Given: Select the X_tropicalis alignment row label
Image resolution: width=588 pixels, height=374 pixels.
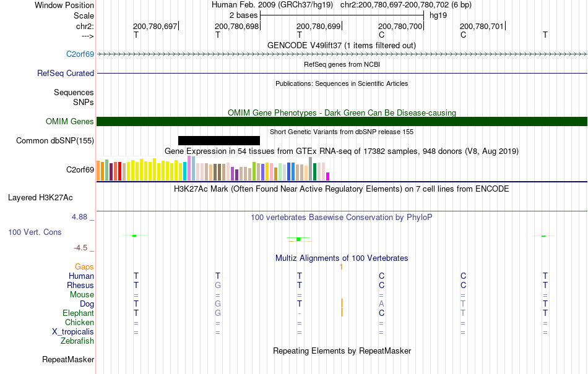Looking at the screenshot, I should 73,332.
